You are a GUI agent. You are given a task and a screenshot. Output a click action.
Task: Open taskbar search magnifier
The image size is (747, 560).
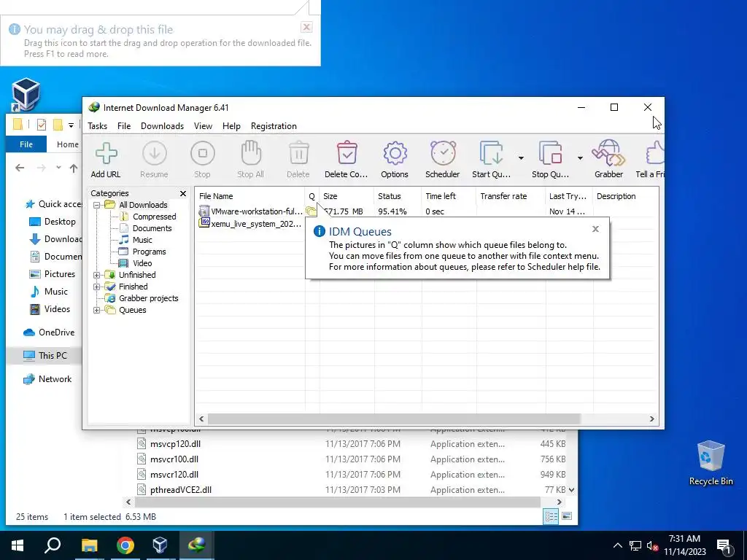53,545
